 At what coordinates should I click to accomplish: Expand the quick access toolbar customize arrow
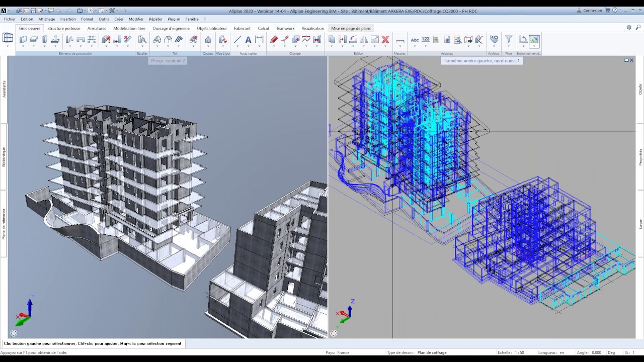[x=125, y=11]
